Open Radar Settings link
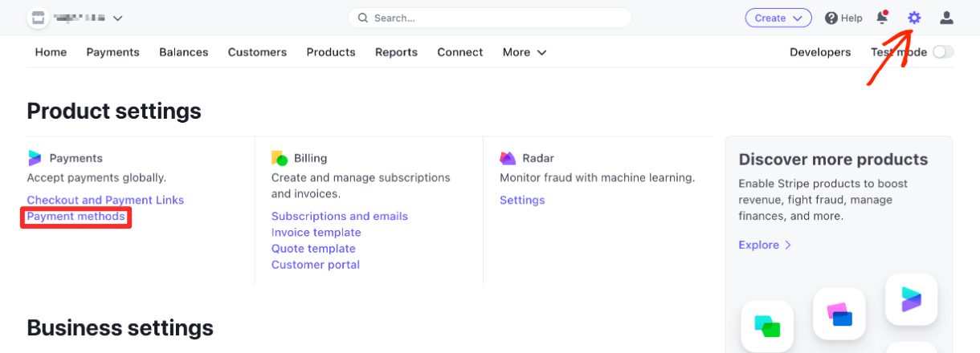The image size is (980, 353). pyautogui.click(x=522, y=200)
